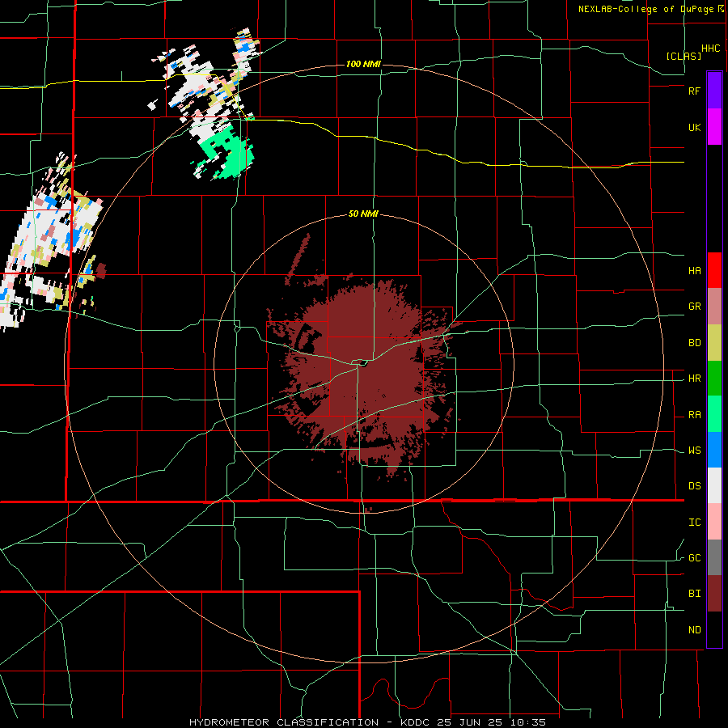This screenshot has width=728, height=728.
Task: Click the RA legend label
Action: coord(694,415)
